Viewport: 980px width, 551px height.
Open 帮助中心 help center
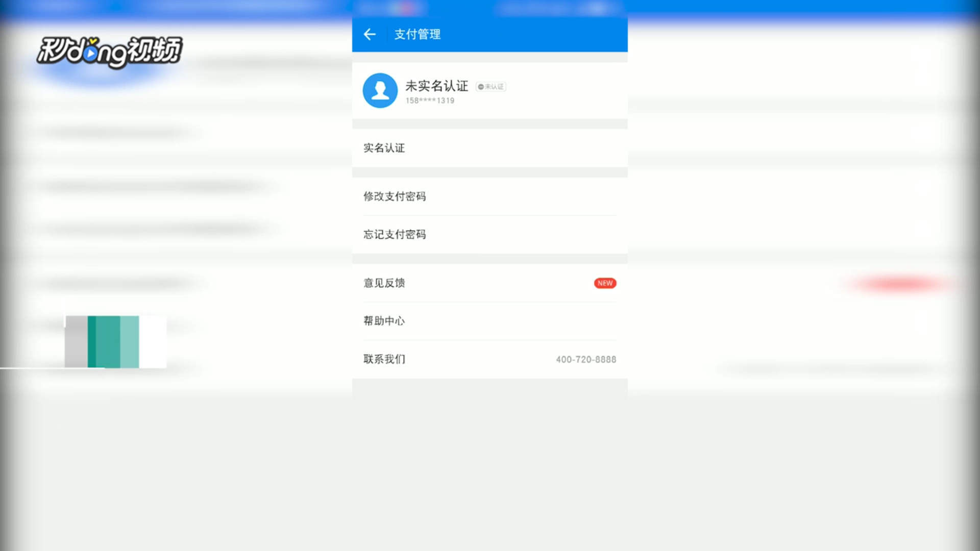point(384,321)
